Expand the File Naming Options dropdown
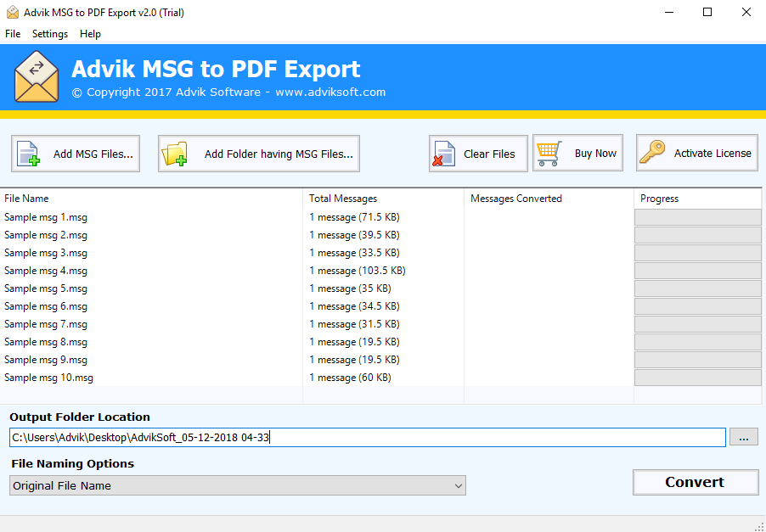766x532 pixels. click(x=238, y=485)
